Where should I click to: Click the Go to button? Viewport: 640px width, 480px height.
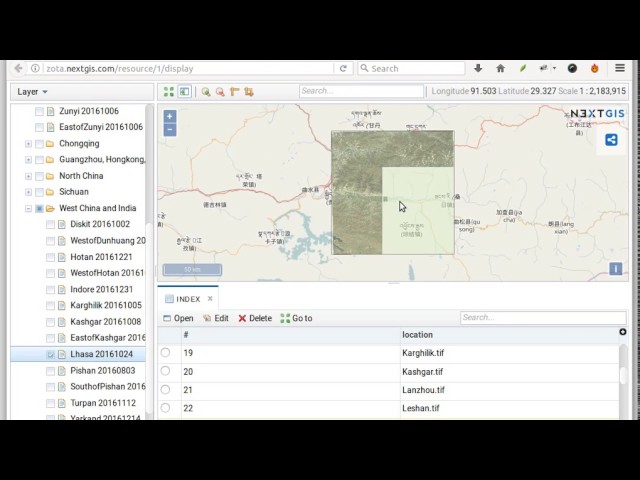297,318
